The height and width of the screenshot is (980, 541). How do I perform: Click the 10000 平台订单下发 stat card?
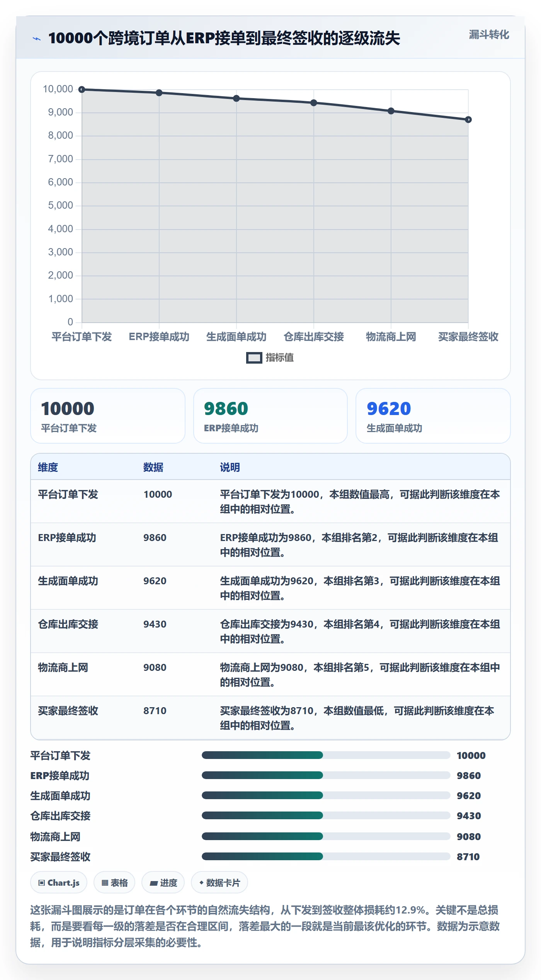108,416
